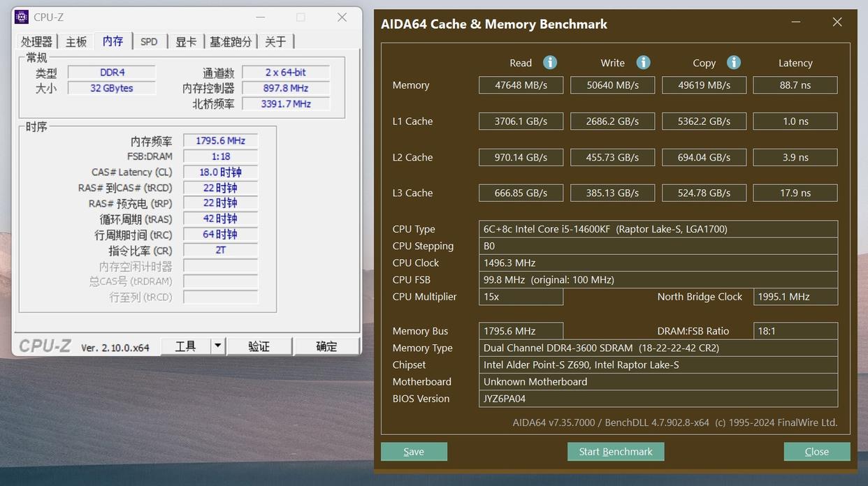Screen dimensions: 868x486
Task: Click the L1 Cache Write value 2686.2 GB/s
Action: pos(612,121)
